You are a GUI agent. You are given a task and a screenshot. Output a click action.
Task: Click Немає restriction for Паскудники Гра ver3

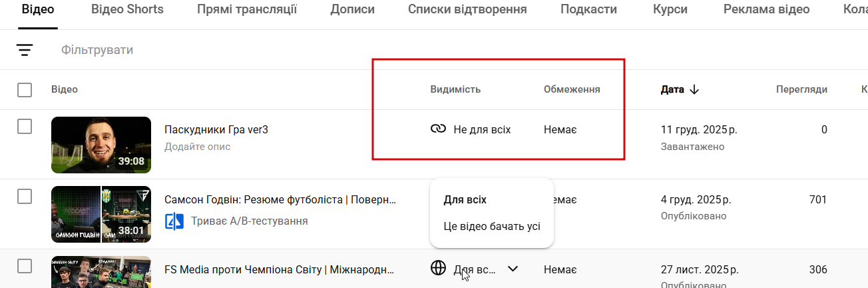[x=560, y=129]
